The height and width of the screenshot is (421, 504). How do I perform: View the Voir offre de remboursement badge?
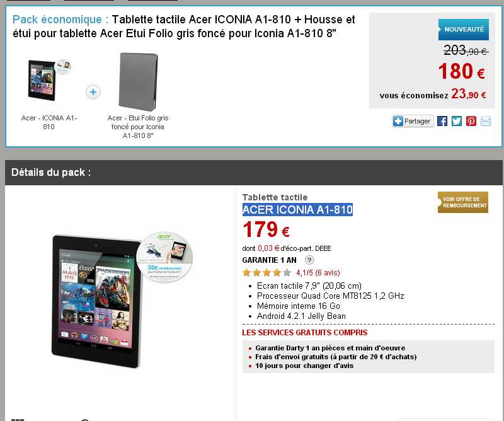pyautogui.click(x=463, y=202)
